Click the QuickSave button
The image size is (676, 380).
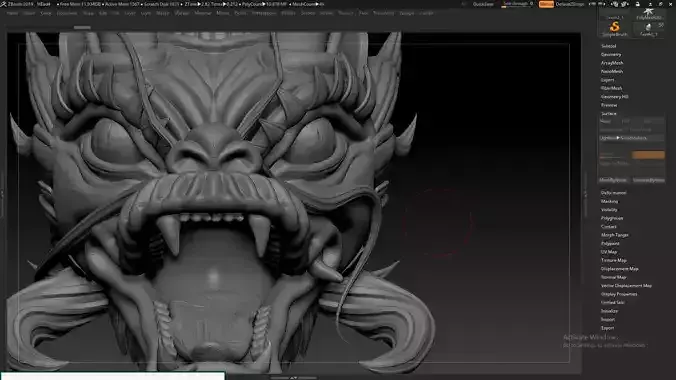(x=483, y=4)
